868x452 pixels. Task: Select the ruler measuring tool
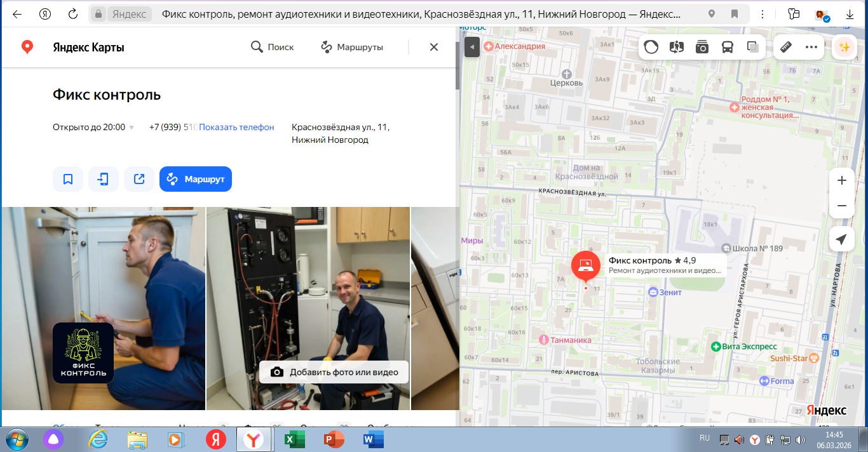click(786, 47)
